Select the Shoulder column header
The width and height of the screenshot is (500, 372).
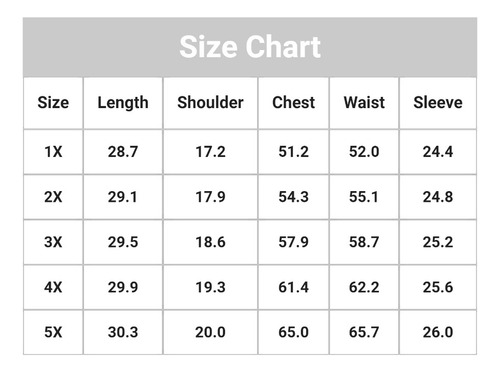(x=210, y=103)
